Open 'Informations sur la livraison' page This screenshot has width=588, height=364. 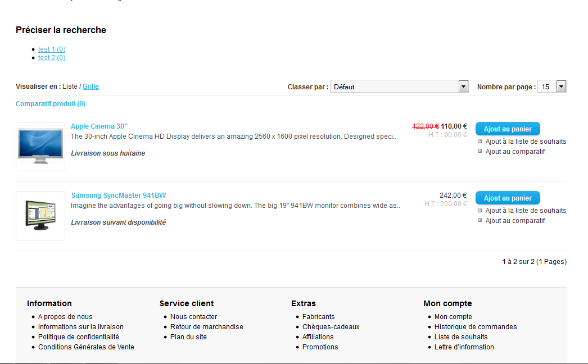(x=81, y=327)
